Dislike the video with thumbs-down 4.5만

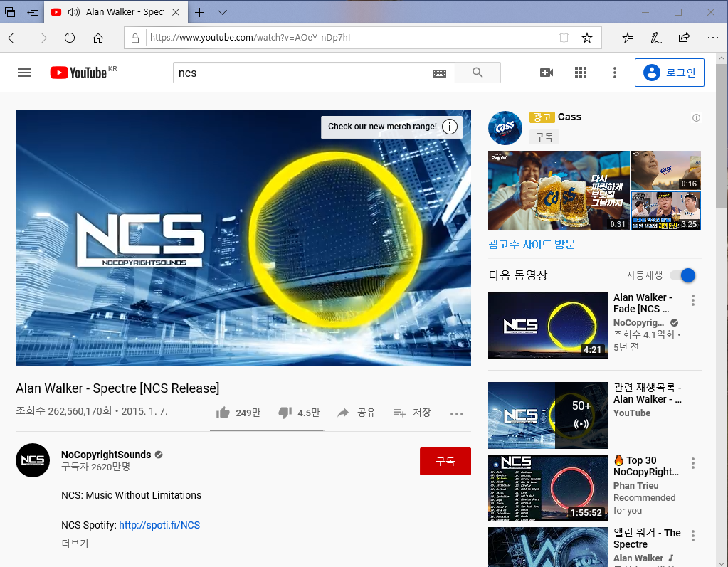[299, 413]
